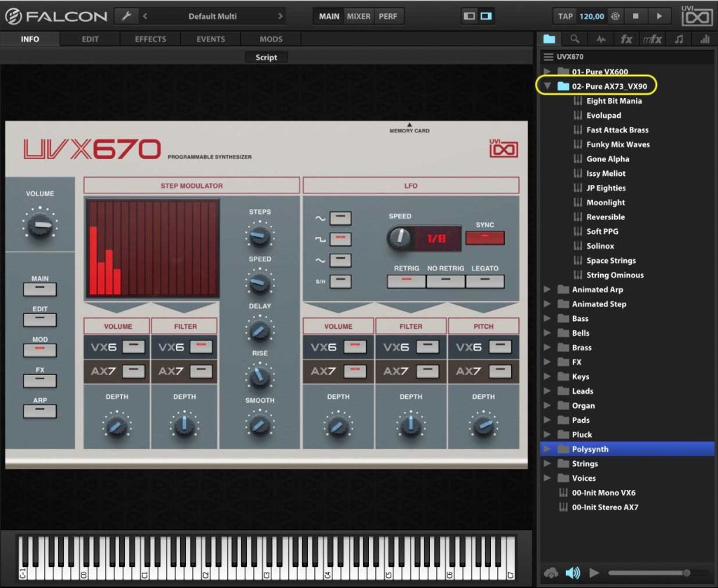Toggle VX6 under Step Modulator Volume
Viewport: 718px width, 588px height.
click(133, 346)
